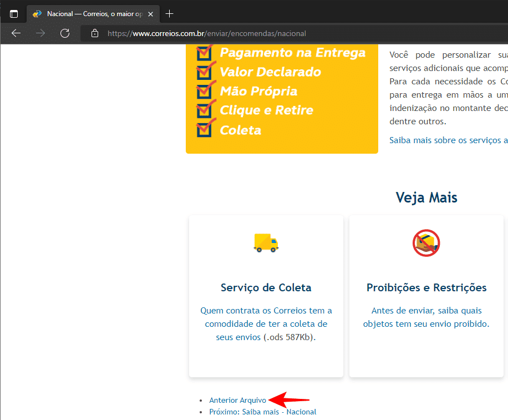View site security lock information

click(95, 33)
